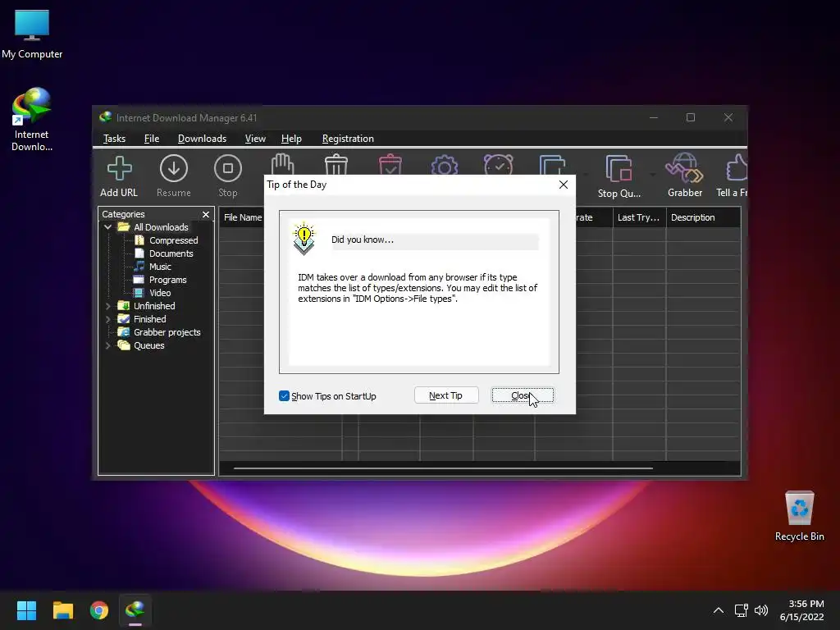Select the Compressed category
Viewport: 840px width, 630px height.
pos(174,240)
